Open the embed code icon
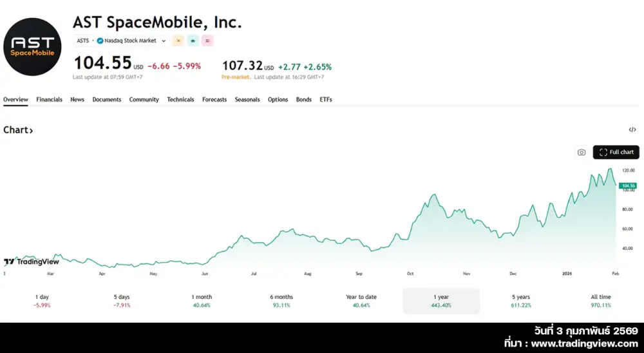The height and width of the screenshot is (353, 644). 632,130
